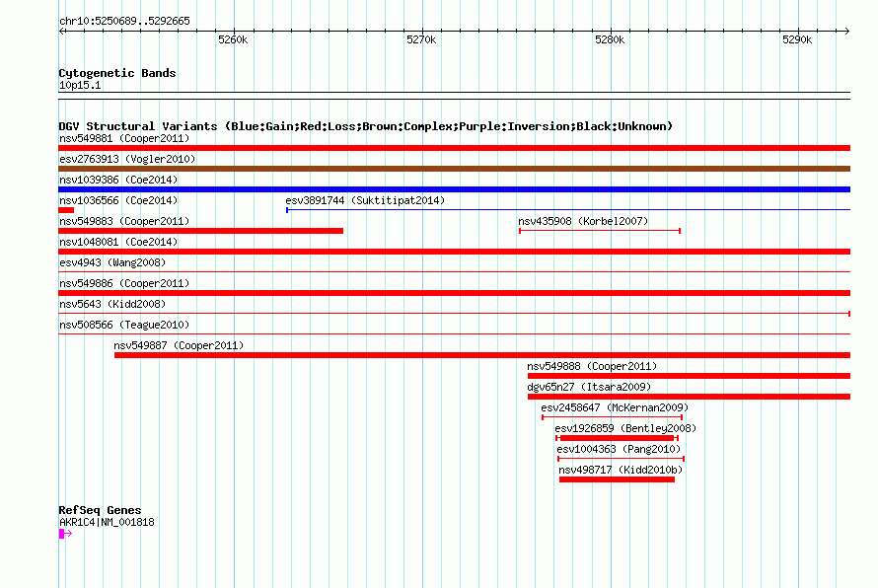Screen dimensions: 878x588
Task: Click the AKR1C4|NM_001818 gene label
Action: (107, 522)
